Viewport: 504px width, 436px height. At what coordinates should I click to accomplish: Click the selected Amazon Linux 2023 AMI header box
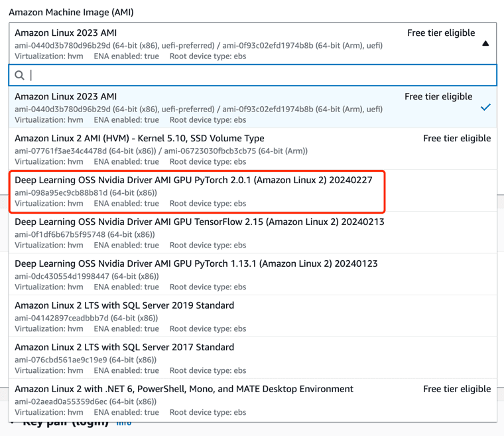[x=199, y=42]
